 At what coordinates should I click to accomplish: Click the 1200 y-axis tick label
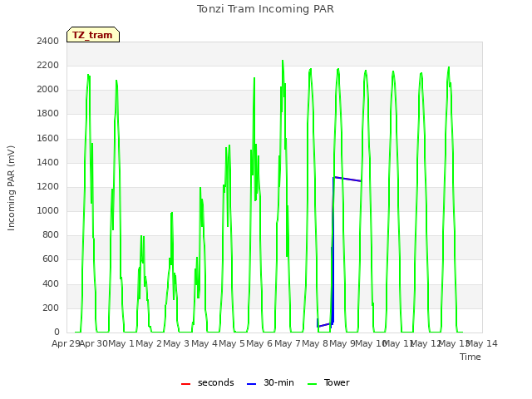48,186
